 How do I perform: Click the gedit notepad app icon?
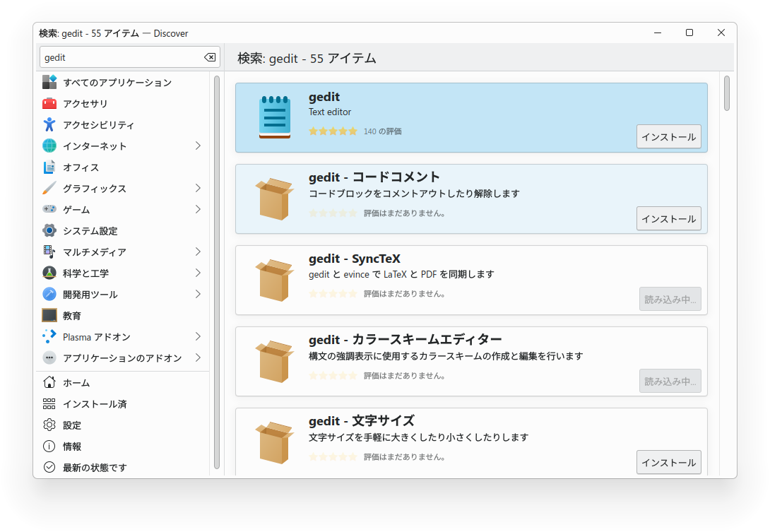(x=275, y=117)
